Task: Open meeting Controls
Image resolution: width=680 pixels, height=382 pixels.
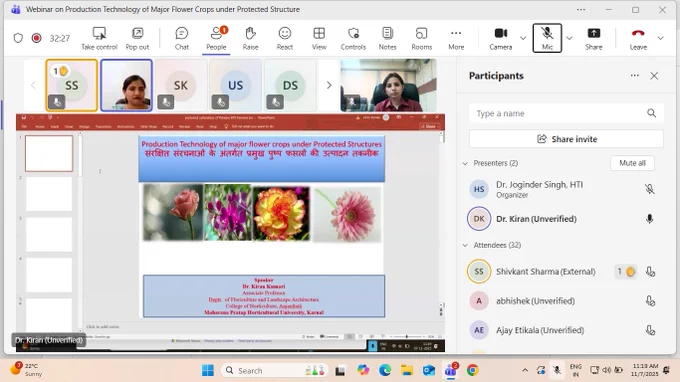Action: pos(353,38)
